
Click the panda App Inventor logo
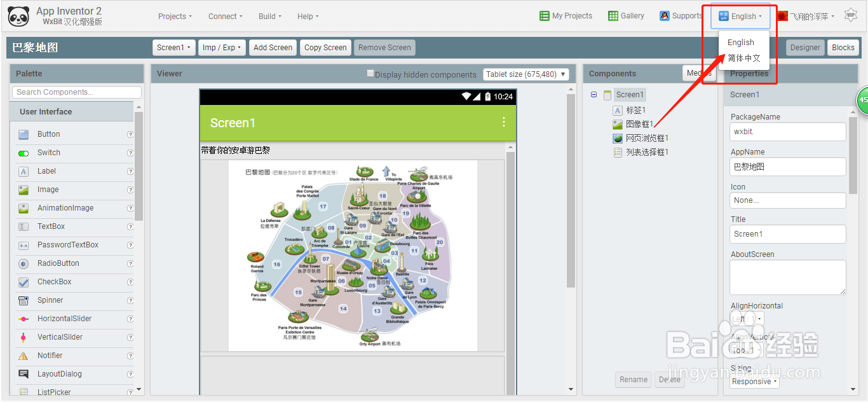[18, 17]
